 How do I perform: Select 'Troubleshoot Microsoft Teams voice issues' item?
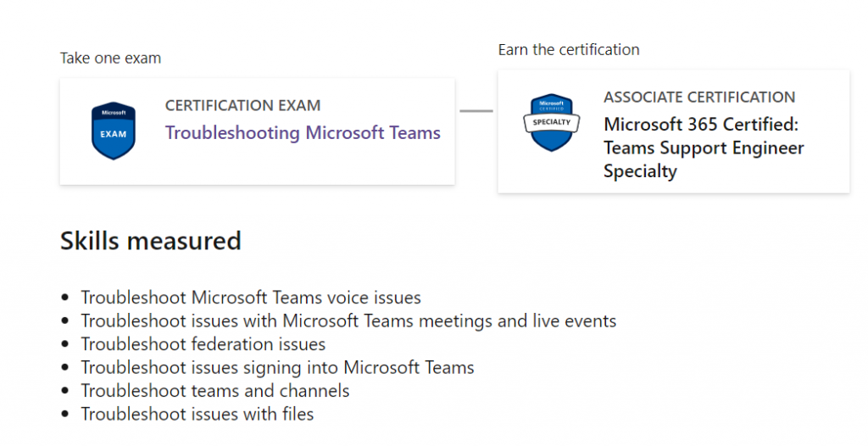251,298
